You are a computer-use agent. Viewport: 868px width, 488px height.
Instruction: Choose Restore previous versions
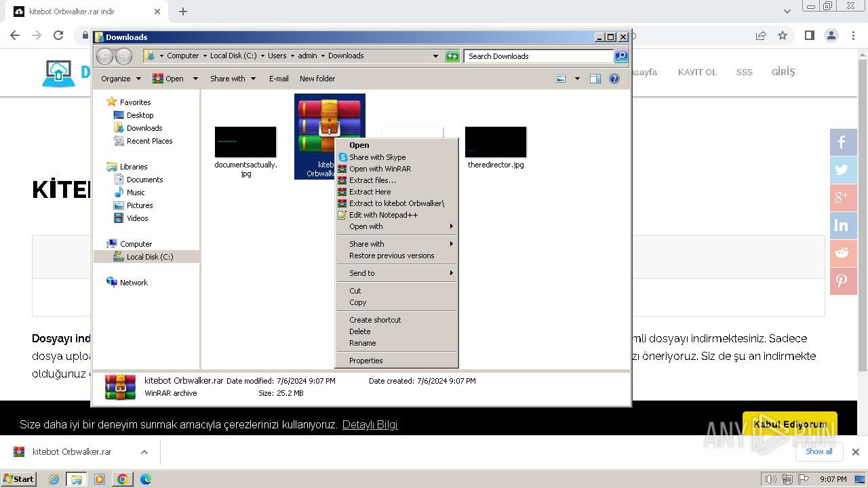[x=397, y=256]
